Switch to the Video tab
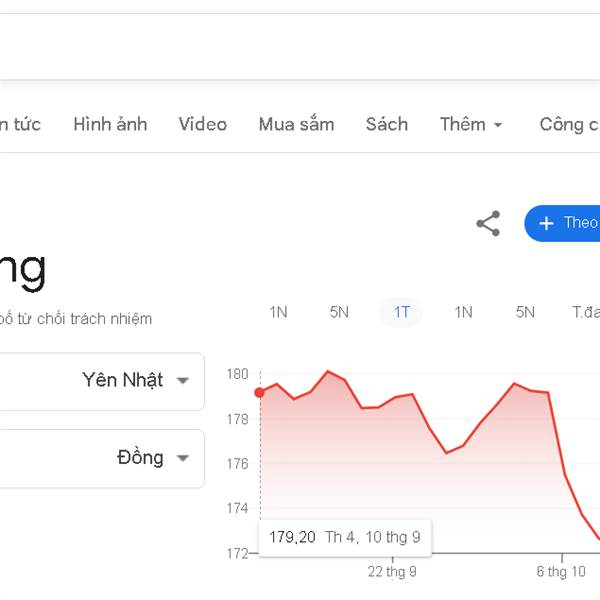 (x=202, y=125)
